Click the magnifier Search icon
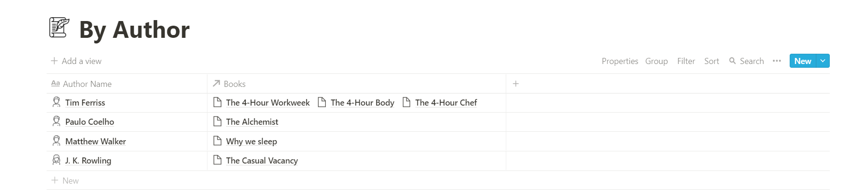This screenshot has height=192, width=868. 732,61
